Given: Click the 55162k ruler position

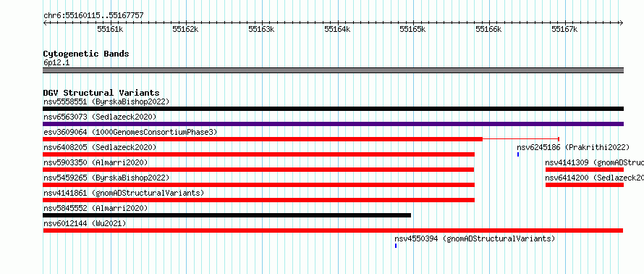Looking at the screenshot, I should [186, 29].
